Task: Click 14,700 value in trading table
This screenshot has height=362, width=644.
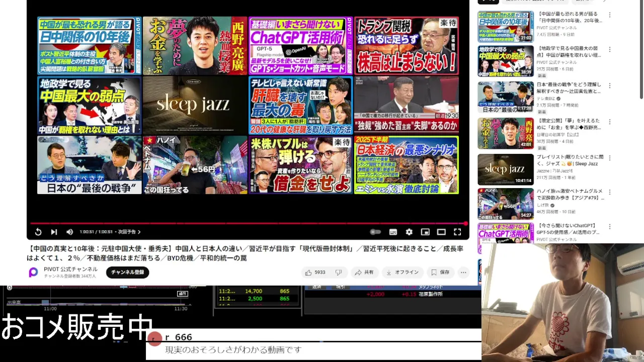Action: pos(254,291)
